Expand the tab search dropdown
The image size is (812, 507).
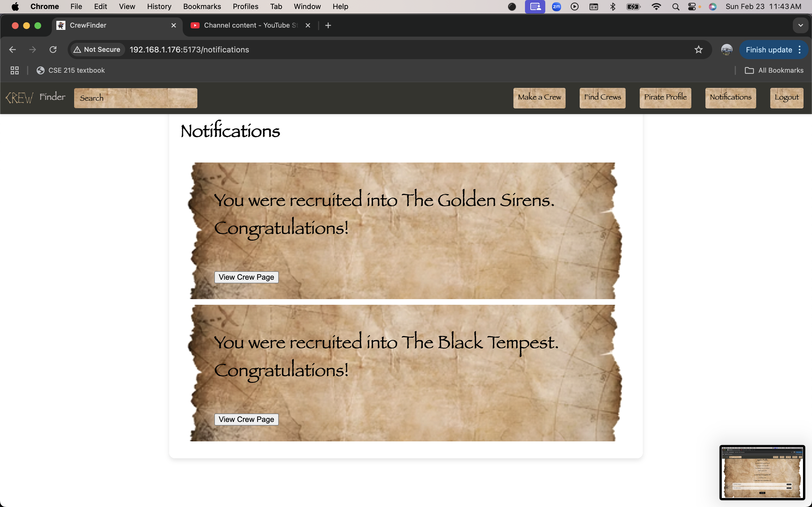(x=801, y=25)
